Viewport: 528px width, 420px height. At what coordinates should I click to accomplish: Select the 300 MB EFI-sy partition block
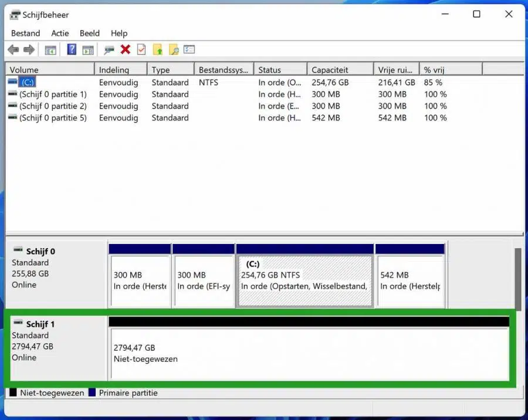(x=204, y=276)
